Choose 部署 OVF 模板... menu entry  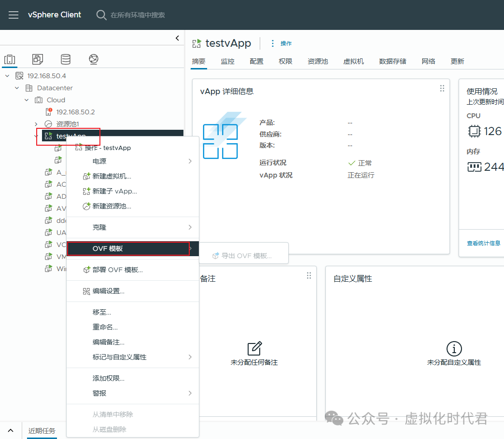click(x=133, y=270)
